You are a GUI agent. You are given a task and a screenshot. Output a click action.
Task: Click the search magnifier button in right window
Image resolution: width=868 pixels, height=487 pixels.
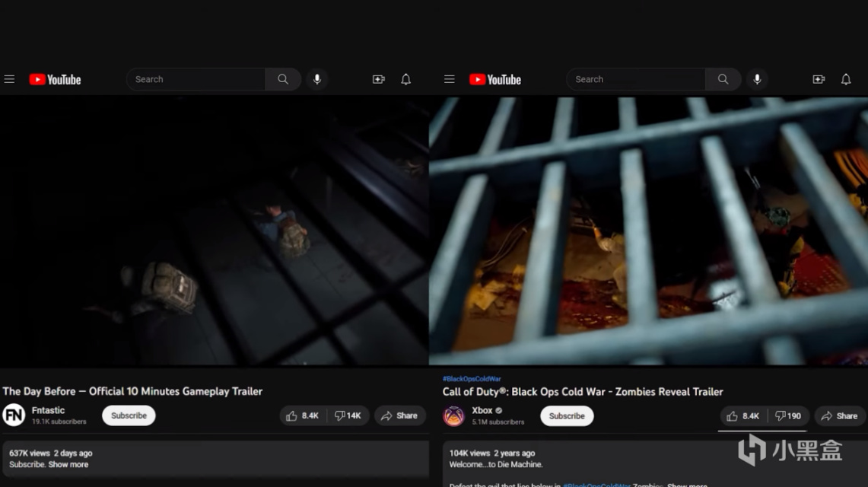pyautogui.click(x=723, y=79)
